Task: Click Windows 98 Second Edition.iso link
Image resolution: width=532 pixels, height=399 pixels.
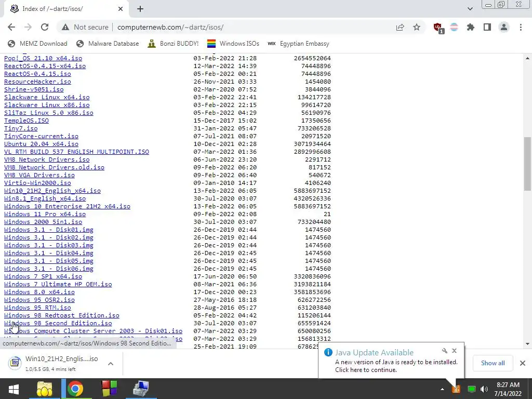Action: [58, 323]
